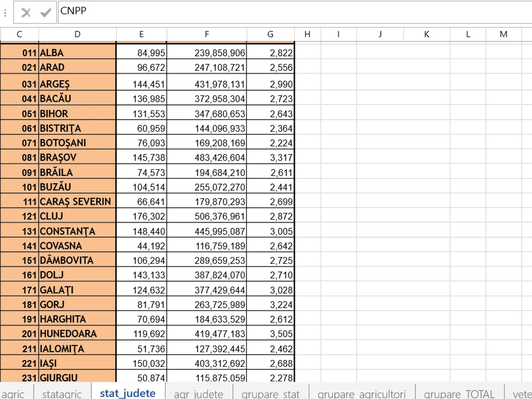Viewport: 532px width, 399px height.
Task: Open the agr_judete sheet tab
Action: (198, 393)
